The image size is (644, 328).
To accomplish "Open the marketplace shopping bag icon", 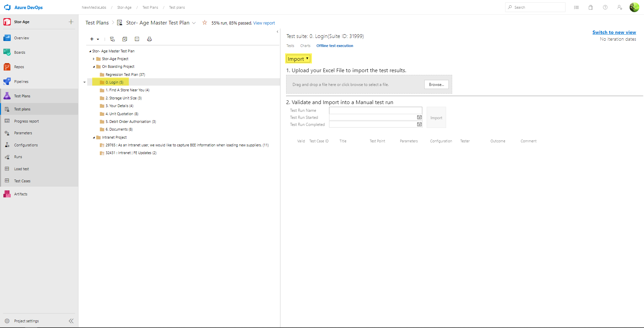I will point(591,7).
